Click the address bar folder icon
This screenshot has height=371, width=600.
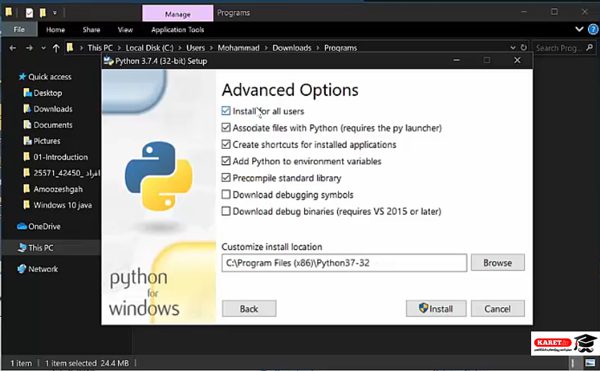pyautogui.click(x=70, y=47)
